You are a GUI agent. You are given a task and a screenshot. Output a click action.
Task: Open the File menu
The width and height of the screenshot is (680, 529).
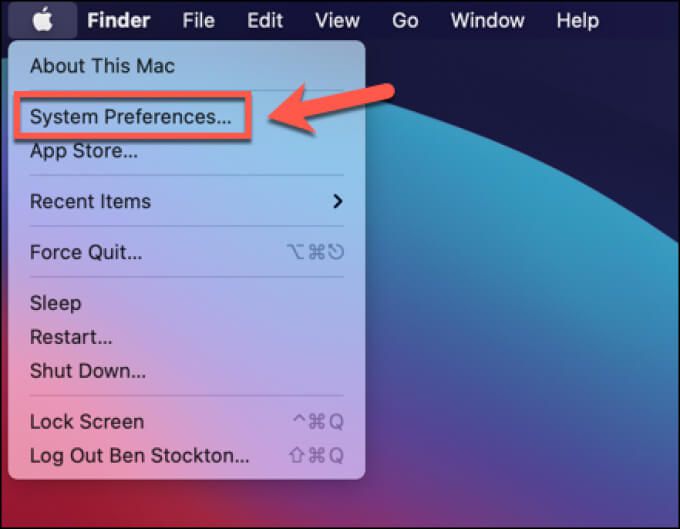tap(199, 20)
